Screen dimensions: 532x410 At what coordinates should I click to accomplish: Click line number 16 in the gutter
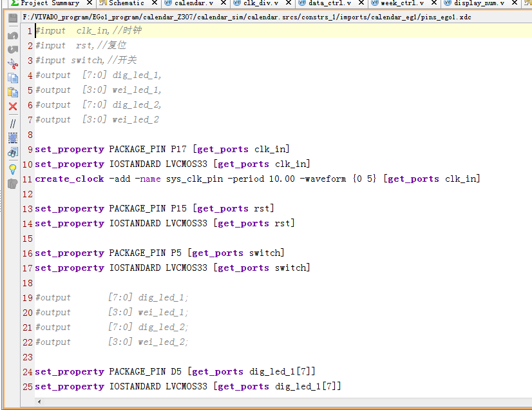pyautogui.click(x=27, y=253)
